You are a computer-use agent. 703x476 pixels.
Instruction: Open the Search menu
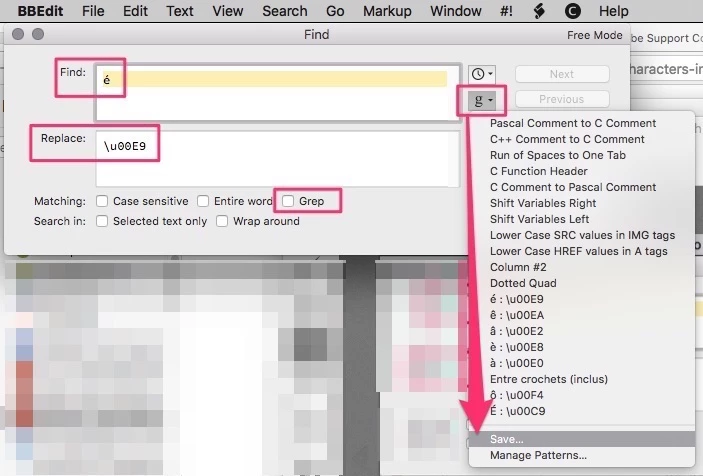point(285,11)
